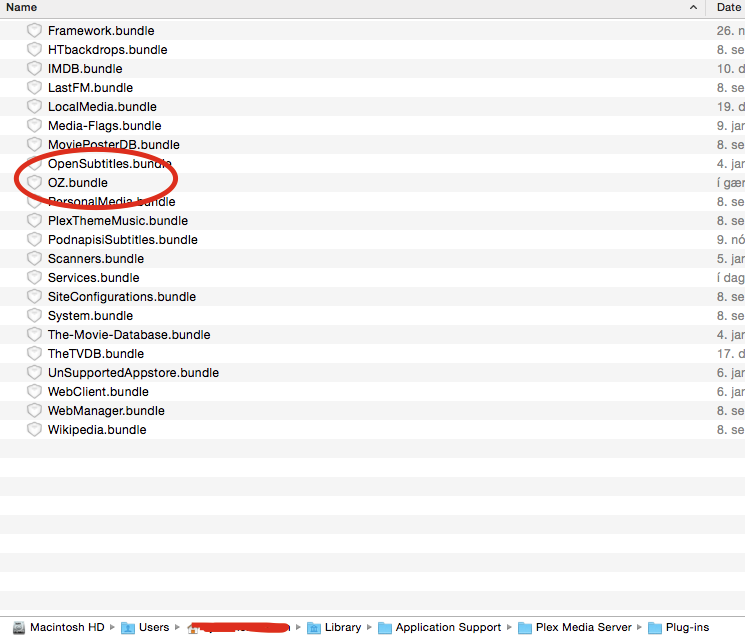
Task: Toggle sort order arrow in Name column
Action: (694, 8)
